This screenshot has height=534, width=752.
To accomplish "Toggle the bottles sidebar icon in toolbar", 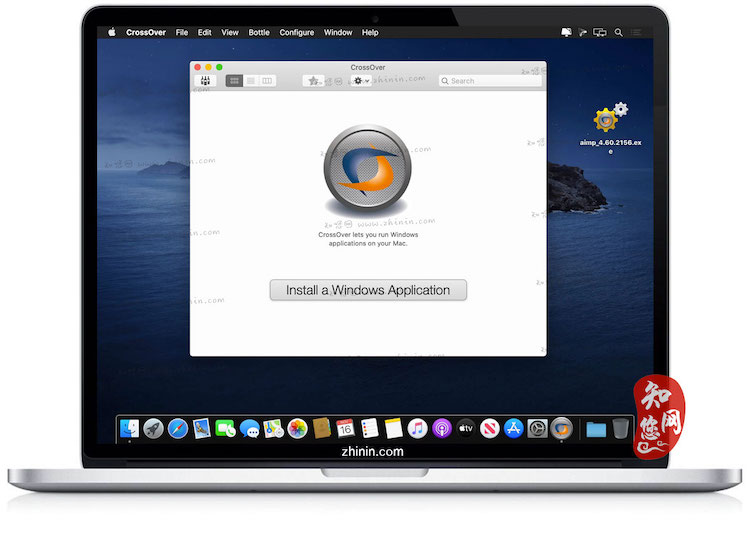I will [x=205, y=81].
